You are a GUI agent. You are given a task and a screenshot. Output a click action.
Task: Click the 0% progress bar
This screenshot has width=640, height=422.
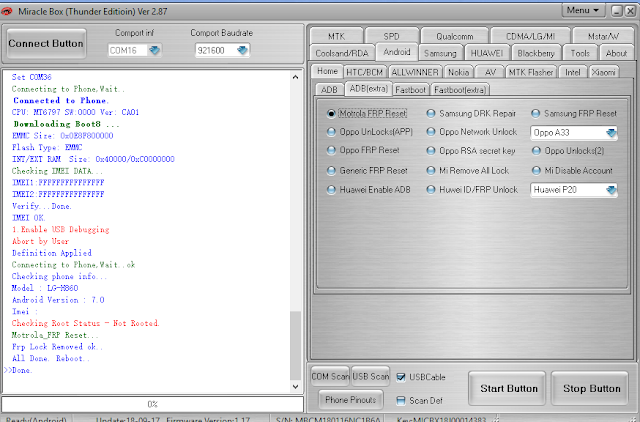(153, 404)
